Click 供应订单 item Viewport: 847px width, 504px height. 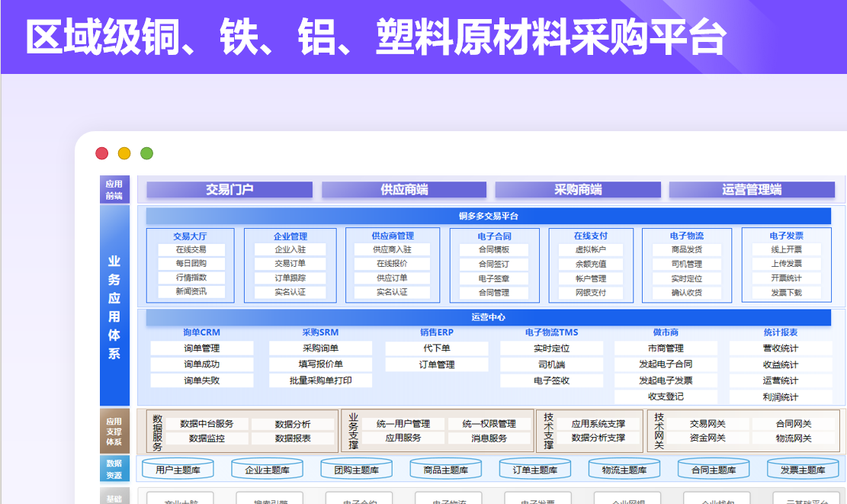click(x=392, y=278)
